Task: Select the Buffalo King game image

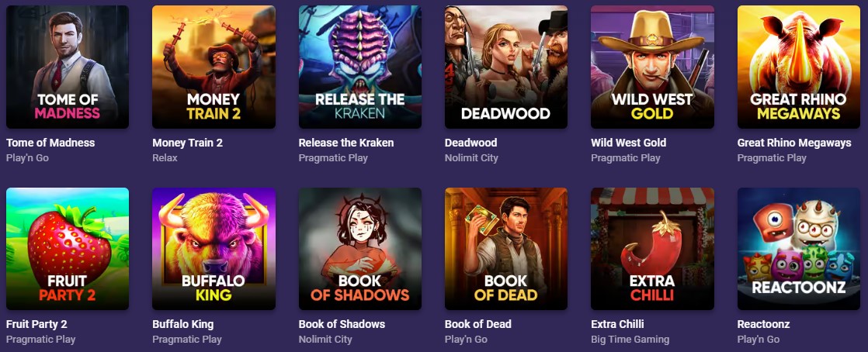Action: click(214, 249)
